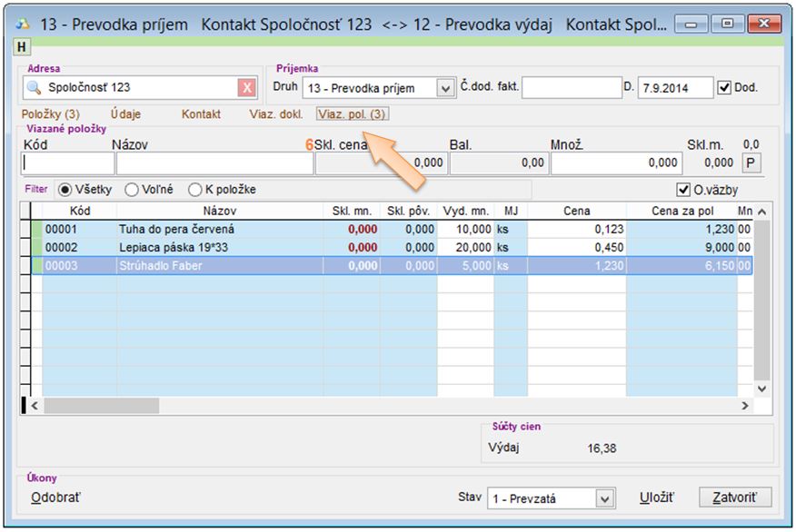
Task: Toggle the Dod. checkbox
Action: point(724,88)
